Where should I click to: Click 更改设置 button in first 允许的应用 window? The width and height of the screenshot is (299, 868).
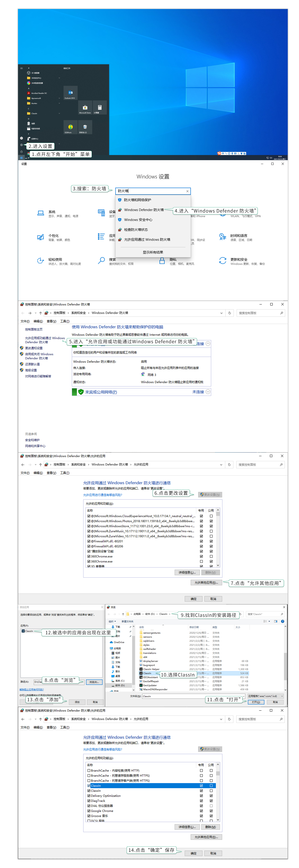(210, 495)
